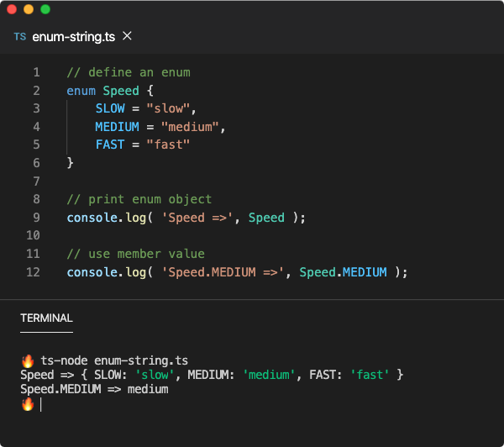The image size is (504, 447).
Task: Click the Speed argument on line 9
Action: (266, 218)
